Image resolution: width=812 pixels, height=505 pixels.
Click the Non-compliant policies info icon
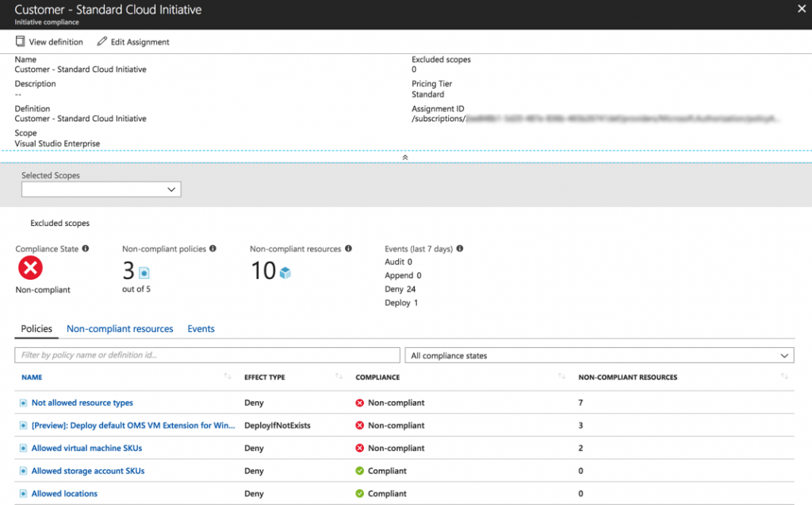(213, 249)
